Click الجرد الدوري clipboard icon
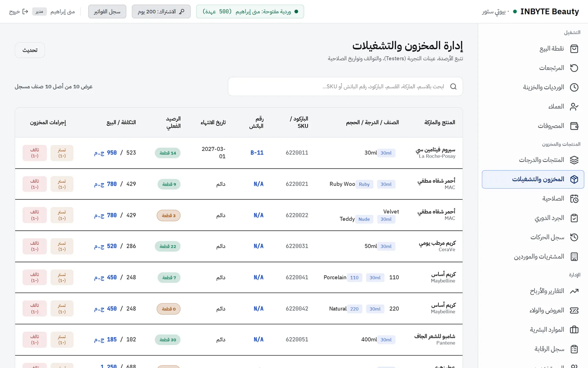This screenshot has width=588, height=368. pyautogui.click(x=574, y=218)
